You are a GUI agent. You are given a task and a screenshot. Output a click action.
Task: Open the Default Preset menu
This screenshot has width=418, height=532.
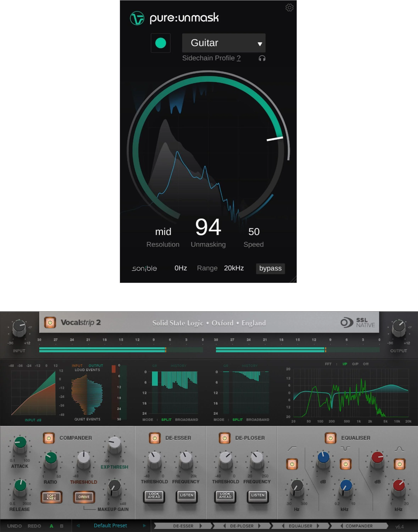click(x=110, y=526)
